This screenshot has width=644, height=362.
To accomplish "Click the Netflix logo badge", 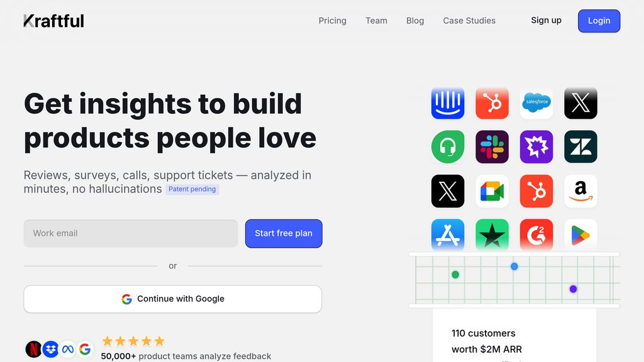I will [33, 349].
